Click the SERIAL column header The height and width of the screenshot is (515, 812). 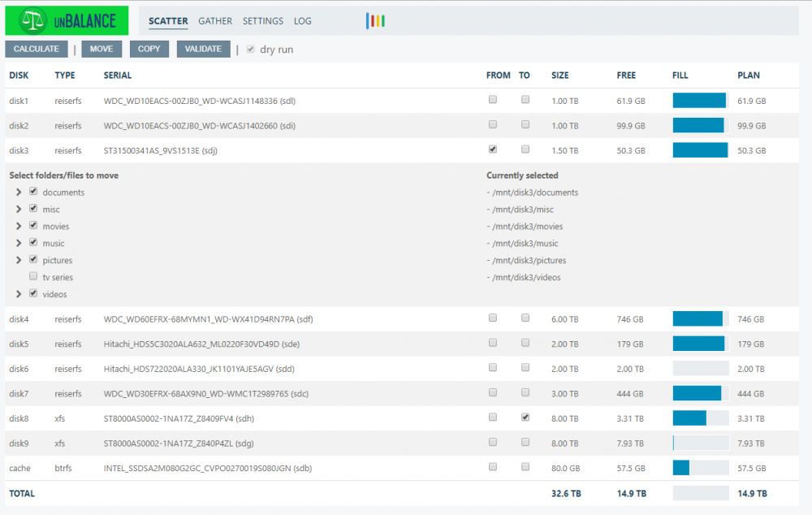point(118,75)
